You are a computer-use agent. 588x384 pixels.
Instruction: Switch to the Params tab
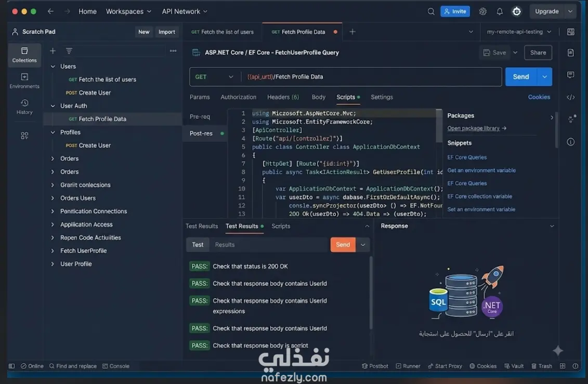point(200,97)
